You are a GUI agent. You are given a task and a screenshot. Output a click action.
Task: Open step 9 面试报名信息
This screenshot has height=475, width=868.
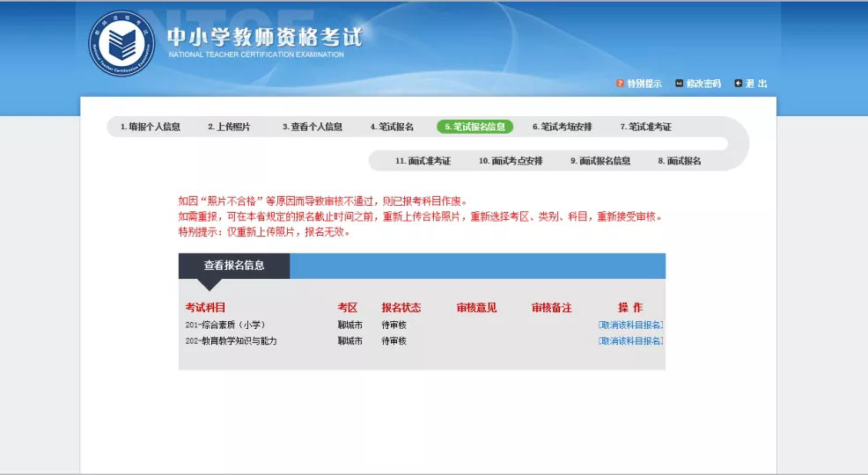600,161
